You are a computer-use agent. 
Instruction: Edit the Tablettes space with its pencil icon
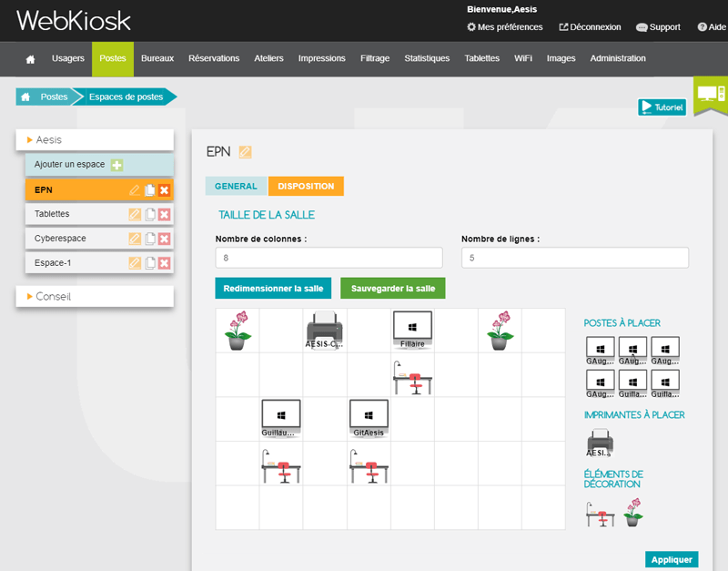[134, 214]
